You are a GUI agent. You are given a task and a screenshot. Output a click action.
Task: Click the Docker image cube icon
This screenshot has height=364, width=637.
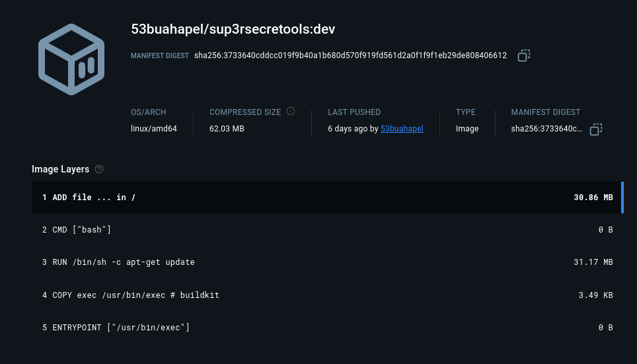[71, 59]
